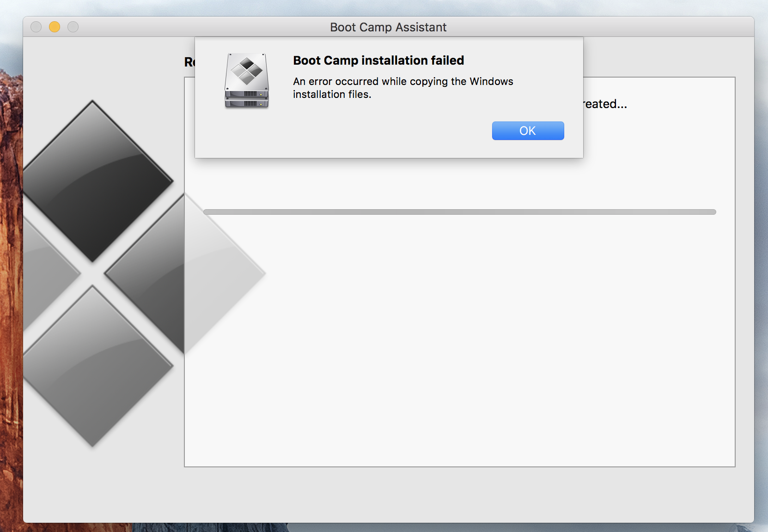Click OK to dismiss the failure alert
Viewport: 768px width, 532px height.
click(x=528, y=131)
